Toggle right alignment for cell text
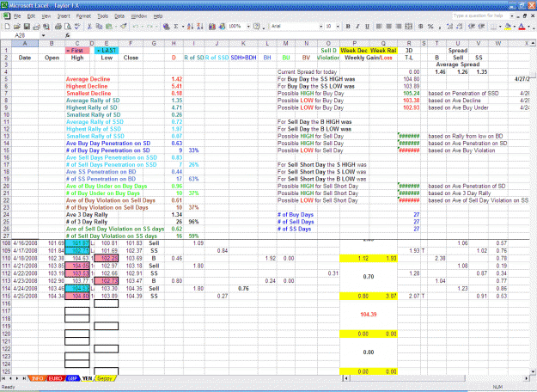The image size is (537, 392). click(399, 27)
